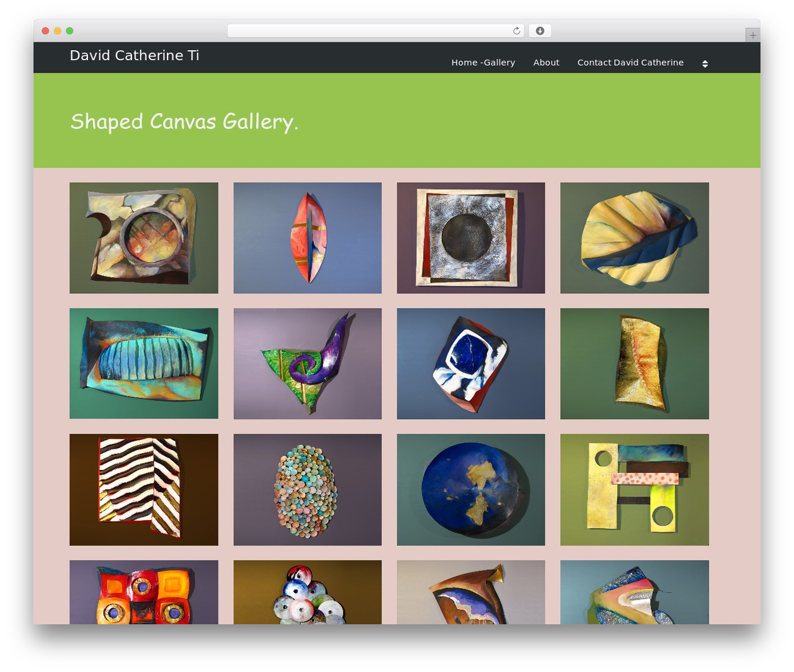Image resolution: width=794 pixels, height=672 pixels.
Task: Open the black circle on silver square thumbnail
Action: coord(471,238)
